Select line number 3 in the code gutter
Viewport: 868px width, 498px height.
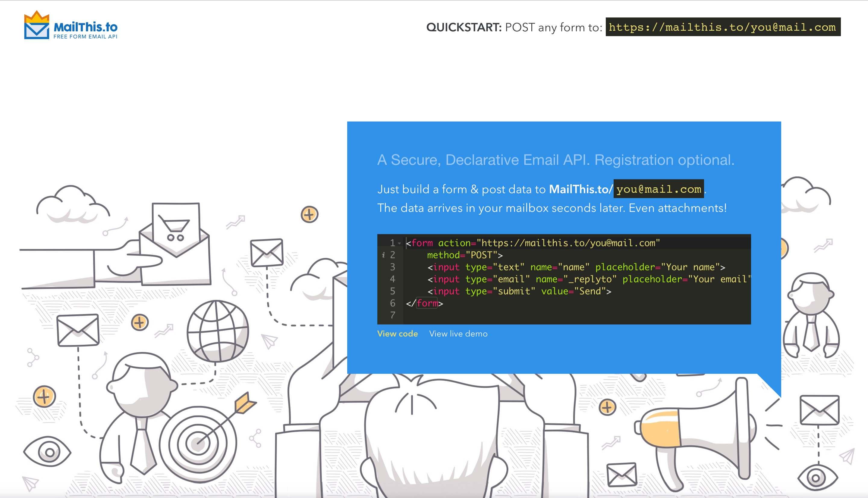(x=393, y=267)
